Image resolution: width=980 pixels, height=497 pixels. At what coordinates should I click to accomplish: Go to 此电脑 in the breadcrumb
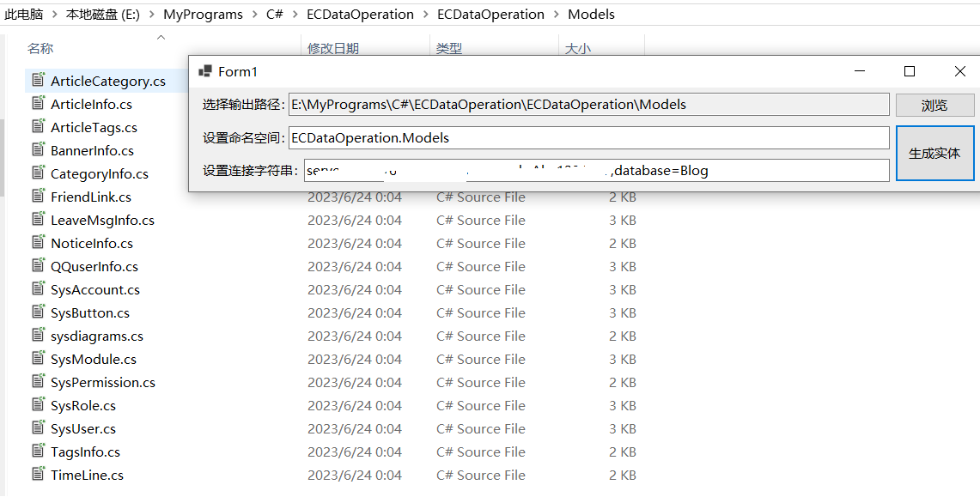pos(24,14)
